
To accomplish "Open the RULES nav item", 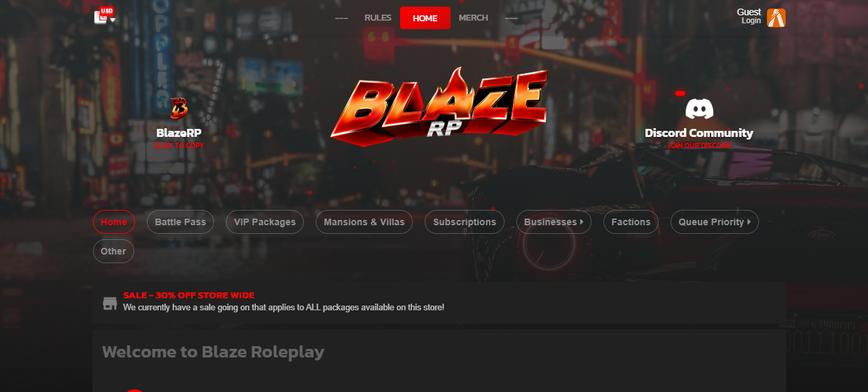I will pyautogui.click(x=378, y=18).
